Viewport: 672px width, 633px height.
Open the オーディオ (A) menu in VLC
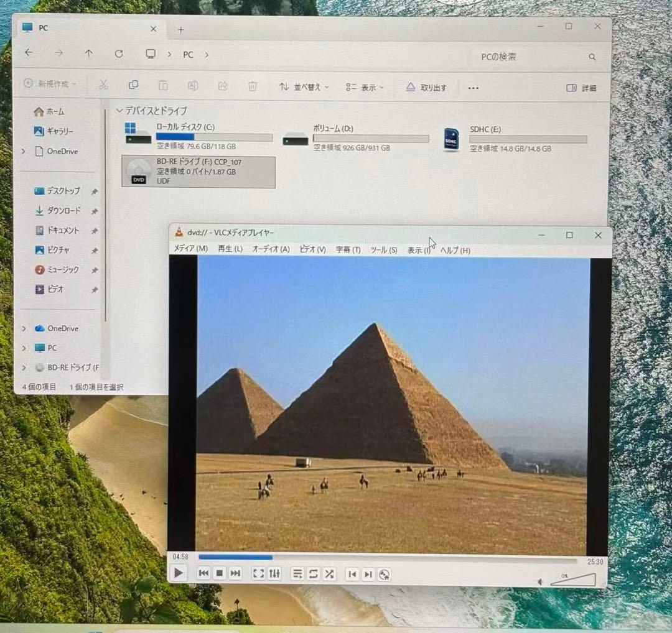coord(271,249)
